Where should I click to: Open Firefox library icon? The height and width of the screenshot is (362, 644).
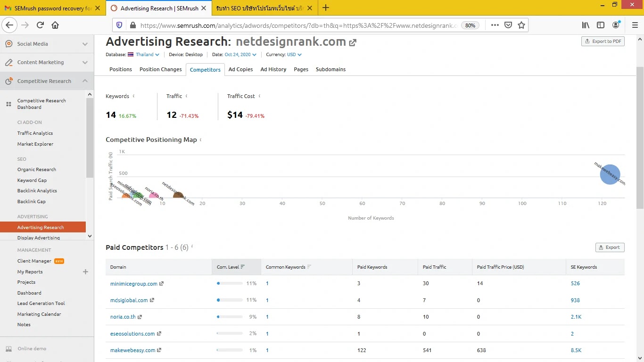click(x=586, y=25)
